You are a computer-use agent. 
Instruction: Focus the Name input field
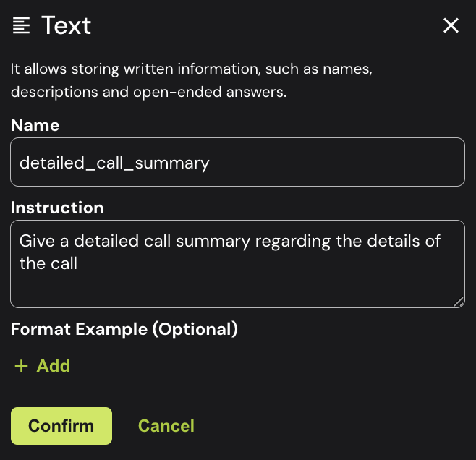coord(237,162)
